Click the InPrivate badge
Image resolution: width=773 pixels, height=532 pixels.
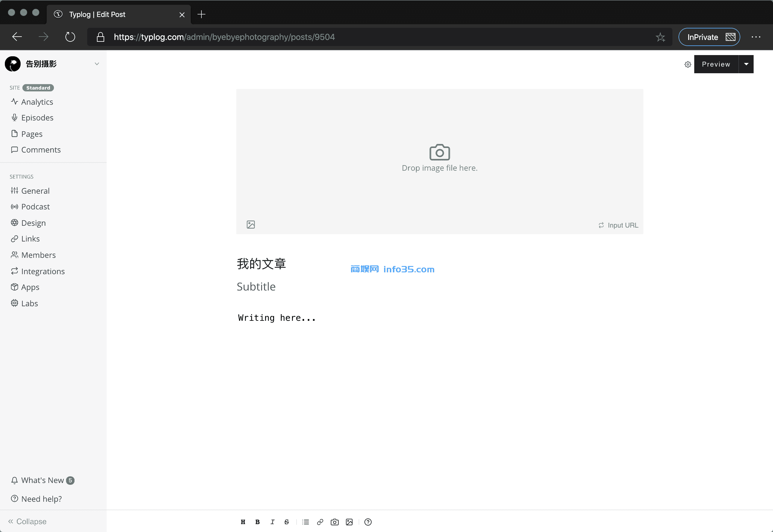coord(709,37)
